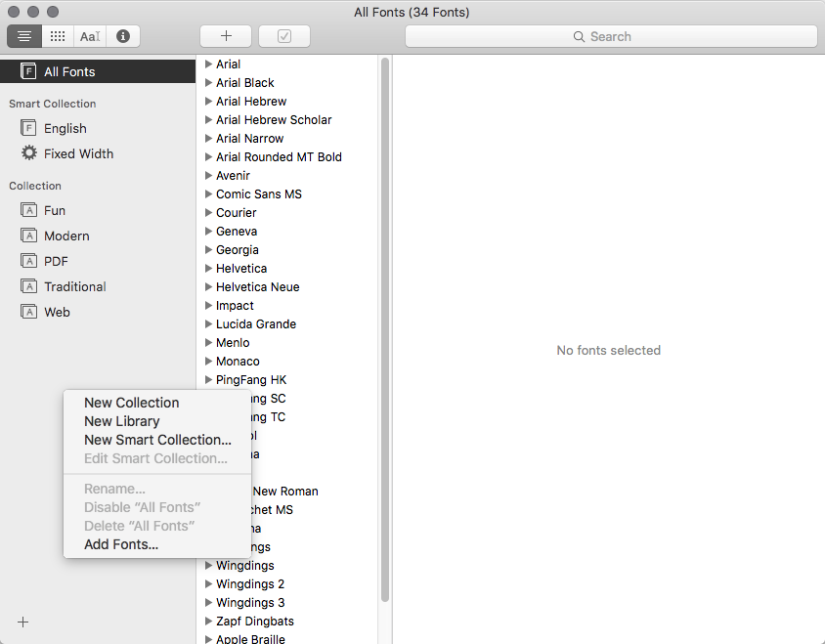Choose New Smart Collection from the context menu

[x=156, y=440]
